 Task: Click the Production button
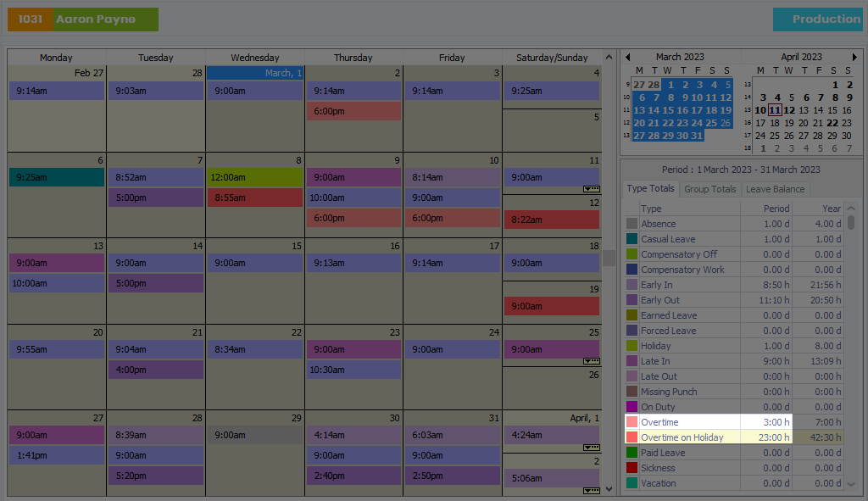[818, 19]
